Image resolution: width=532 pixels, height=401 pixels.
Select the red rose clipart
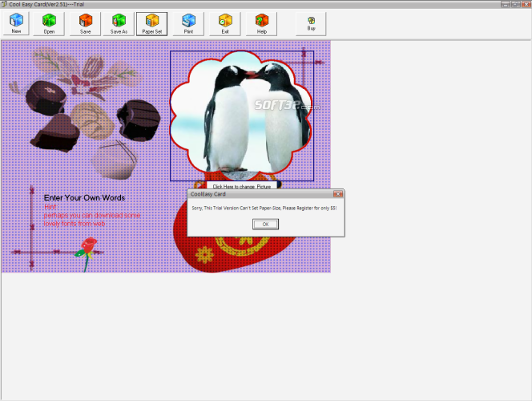(87, 253)
